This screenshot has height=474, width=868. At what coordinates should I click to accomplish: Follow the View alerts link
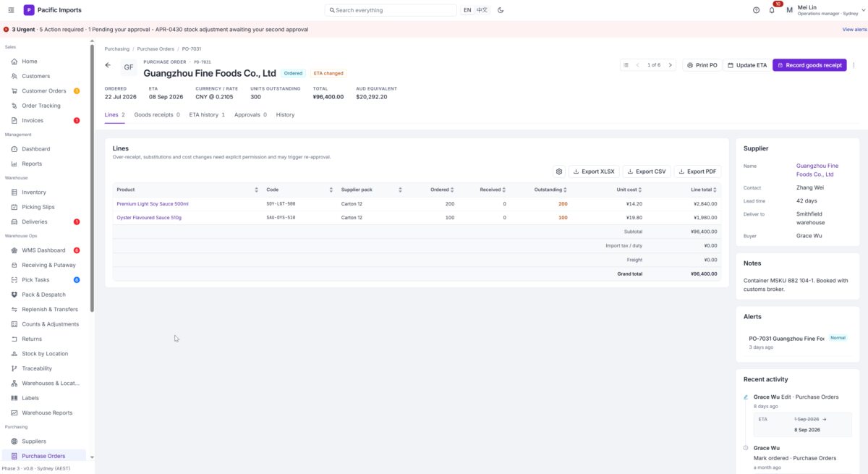click(854, 30)
